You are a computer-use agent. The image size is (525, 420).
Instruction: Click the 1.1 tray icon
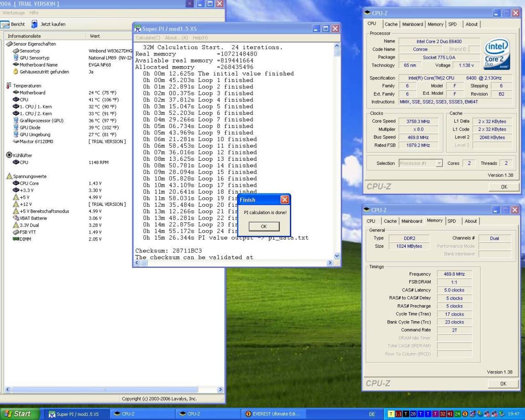(398, 414)
